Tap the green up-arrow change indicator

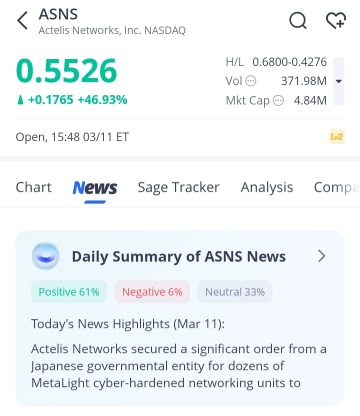tap(20, 100)
